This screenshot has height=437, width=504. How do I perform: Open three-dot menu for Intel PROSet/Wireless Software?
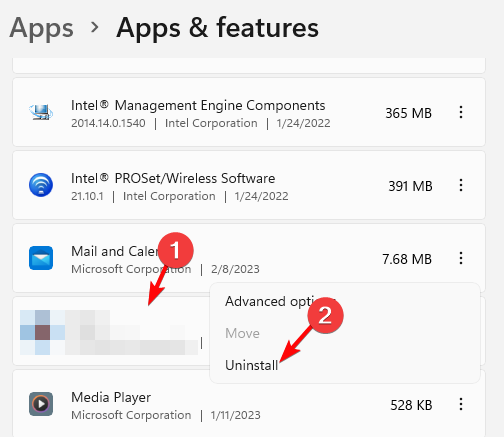(x=461, y=185)
